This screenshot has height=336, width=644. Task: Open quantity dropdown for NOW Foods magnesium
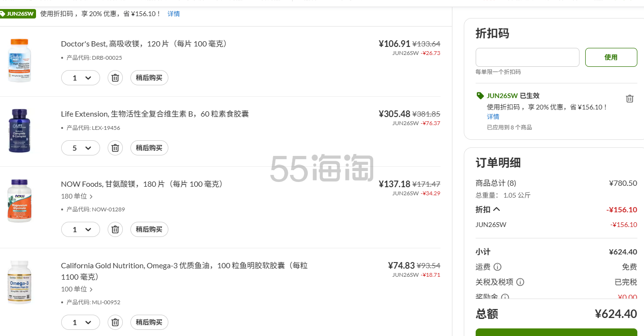[81, 229]
